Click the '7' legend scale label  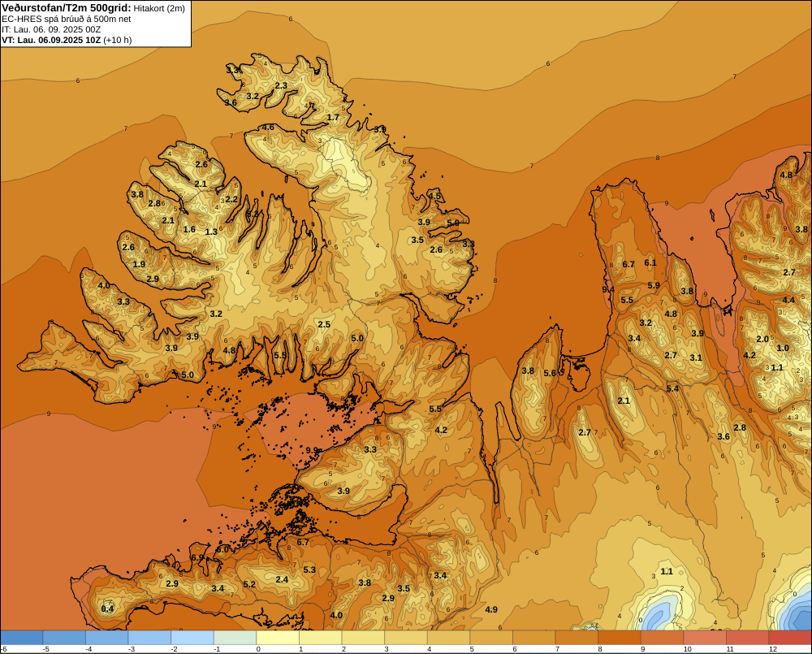coord(557,649)
